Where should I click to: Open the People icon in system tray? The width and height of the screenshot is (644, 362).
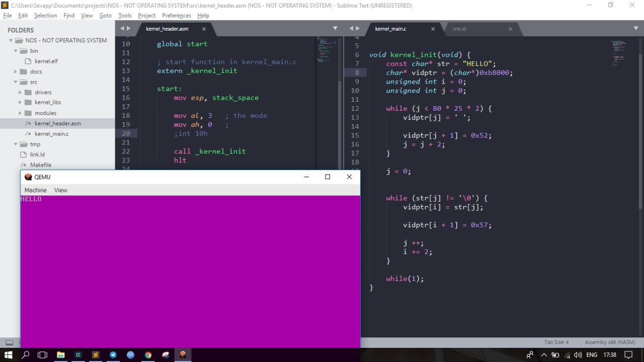pos(530,355)
